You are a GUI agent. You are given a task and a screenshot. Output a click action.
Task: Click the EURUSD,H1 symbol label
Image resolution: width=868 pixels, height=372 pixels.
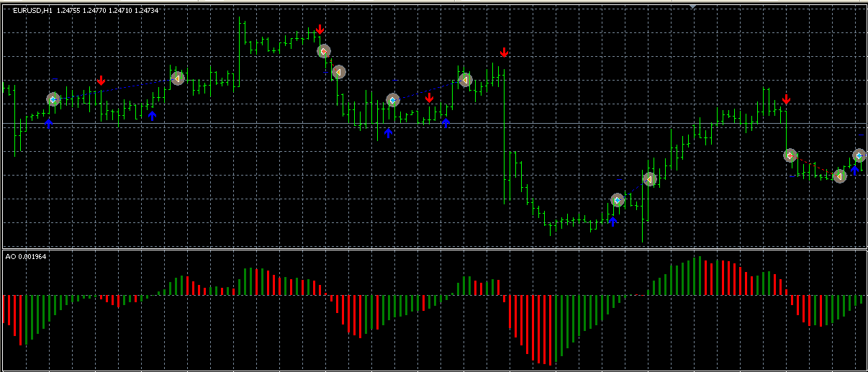[32, 11]
